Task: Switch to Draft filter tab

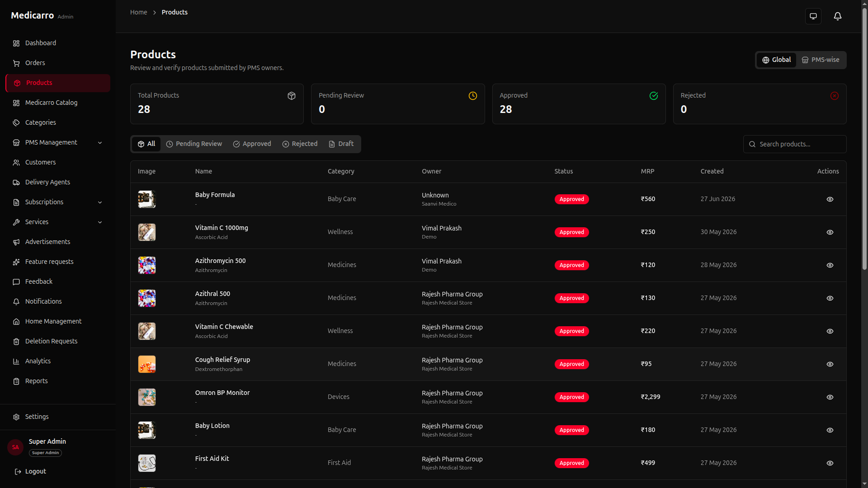Action: coord(341,144)
